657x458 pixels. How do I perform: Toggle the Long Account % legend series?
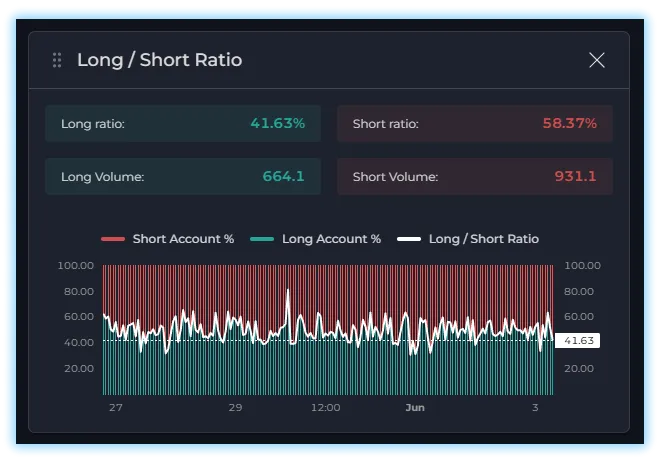(331, 239)
